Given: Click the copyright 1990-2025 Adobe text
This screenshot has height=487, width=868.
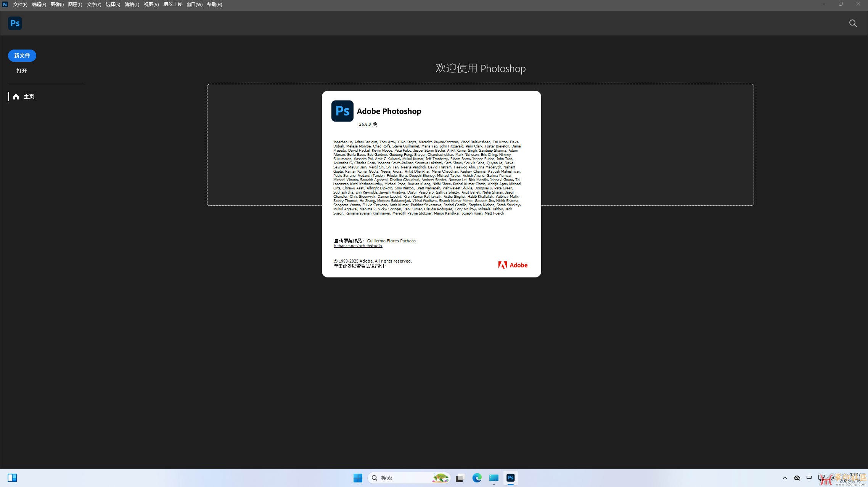Looking at the screenshot, I should click(373, 261).
